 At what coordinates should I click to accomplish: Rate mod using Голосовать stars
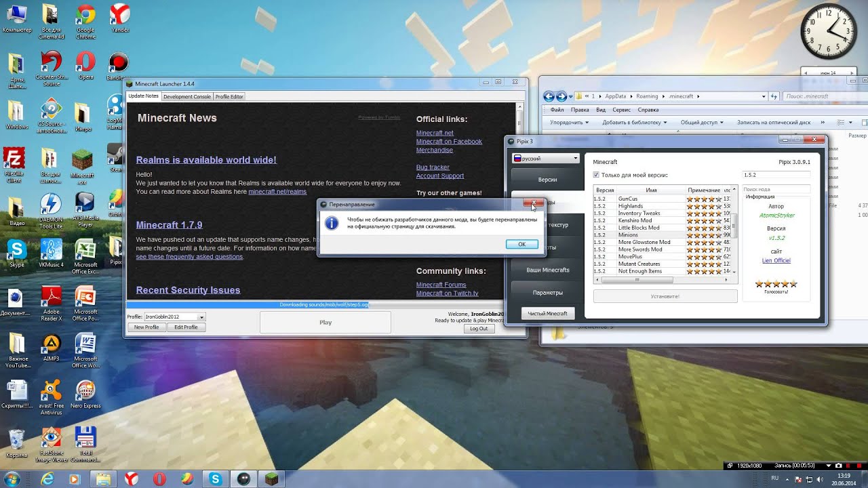coord(776,284)
